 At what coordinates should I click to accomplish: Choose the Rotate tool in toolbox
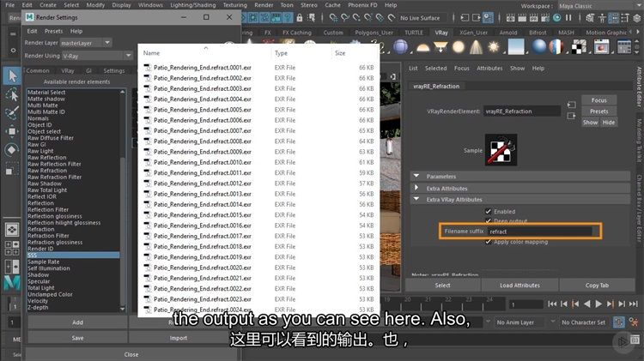pos(12,150)
